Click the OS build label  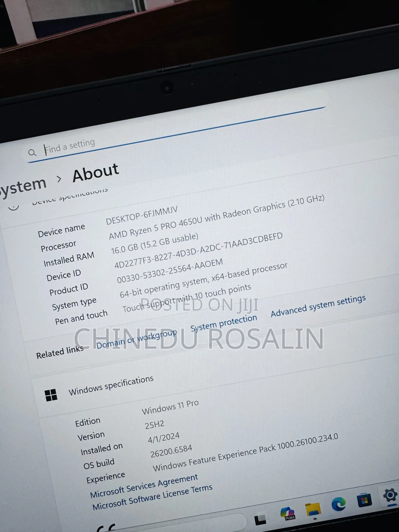pos(99,464)
